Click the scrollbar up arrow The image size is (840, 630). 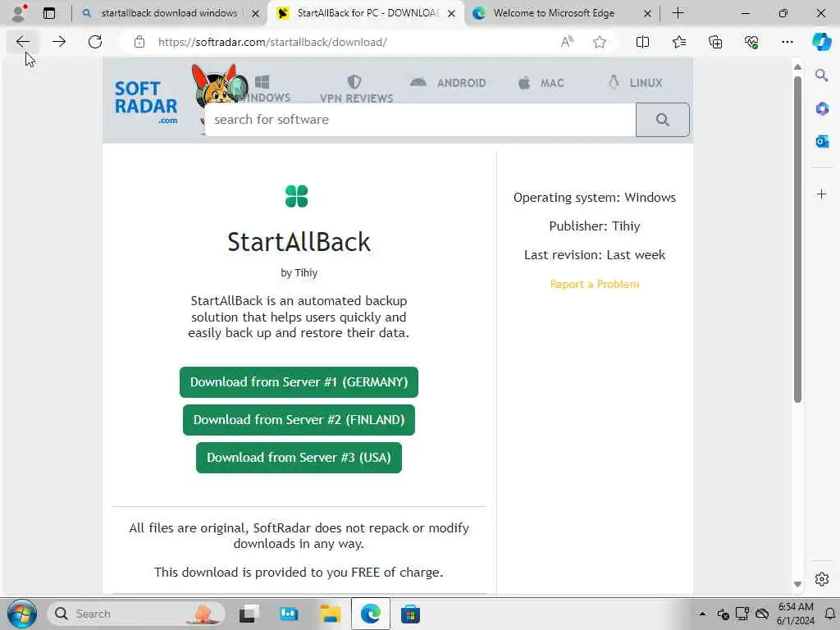(797, 67)
